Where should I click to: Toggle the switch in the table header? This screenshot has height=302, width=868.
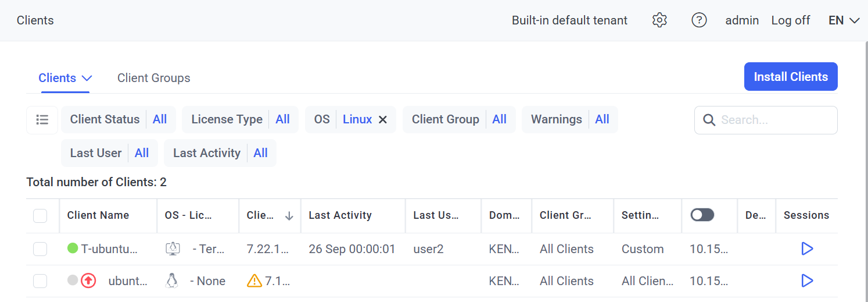(x=702, y=215)
